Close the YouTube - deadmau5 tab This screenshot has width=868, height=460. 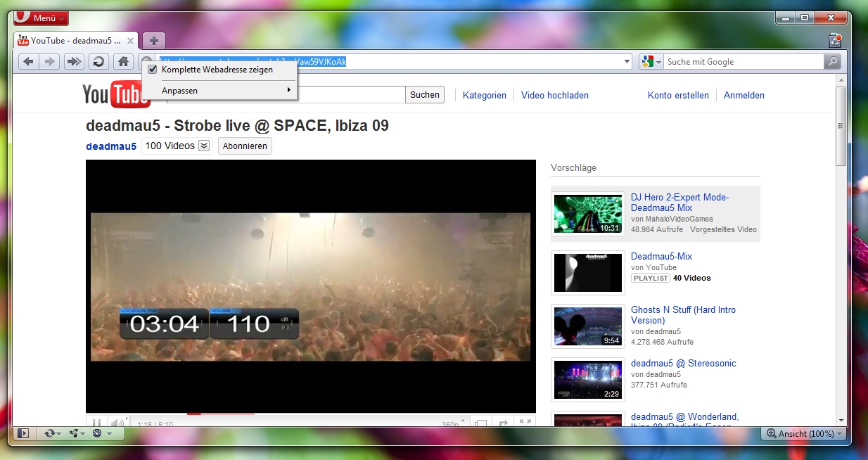coord(130,41)
